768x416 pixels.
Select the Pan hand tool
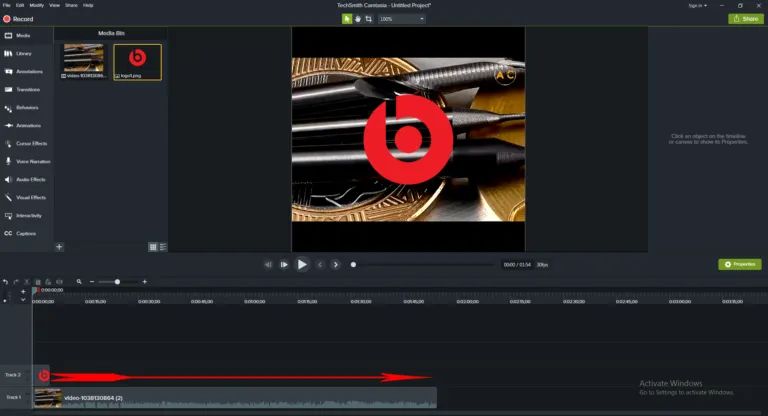click(358, 18)
